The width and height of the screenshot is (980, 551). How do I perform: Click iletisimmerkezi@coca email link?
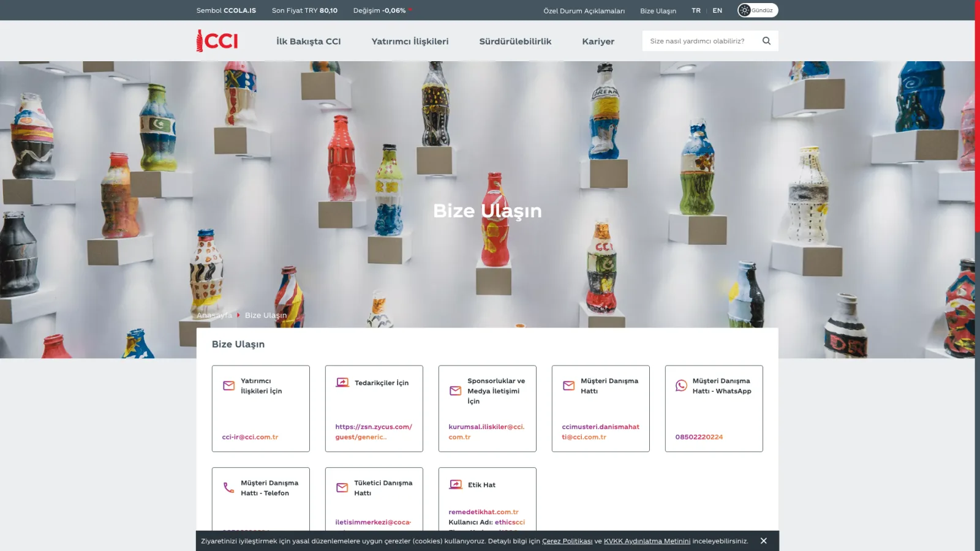coord(373,522)
